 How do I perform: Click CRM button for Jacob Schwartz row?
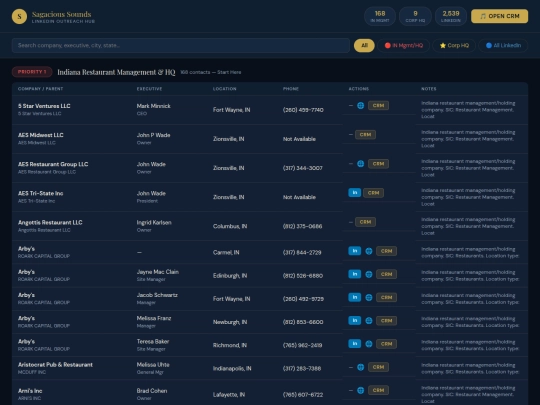pyautogui.click(x=386, y=297)
